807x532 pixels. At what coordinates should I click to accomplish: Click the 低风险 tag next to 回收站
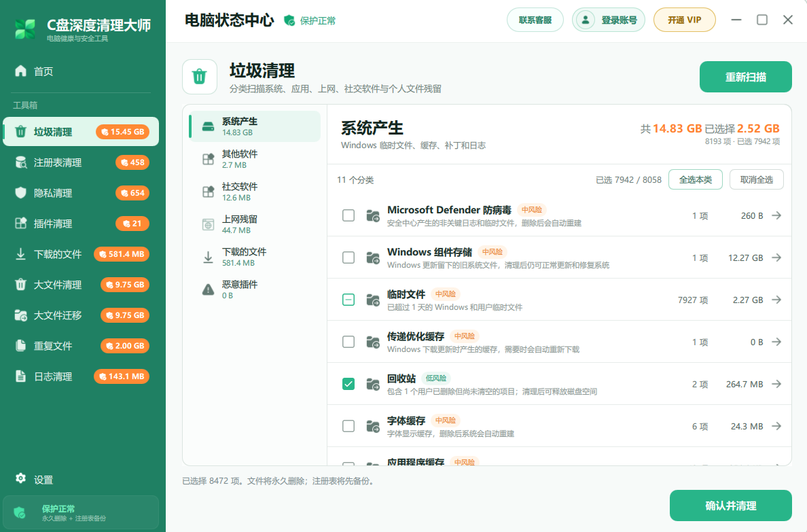tap(436, 378)
